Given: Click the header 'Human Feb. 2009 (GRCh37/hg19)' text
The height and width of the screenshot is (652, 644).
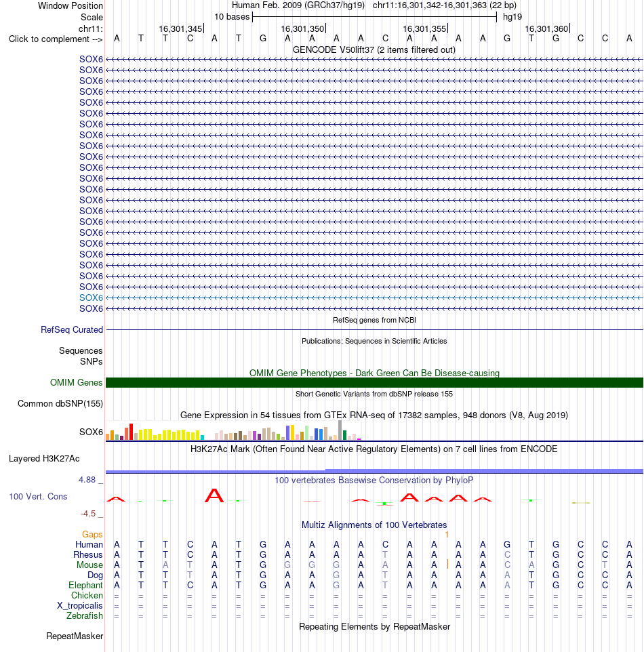Looking at the screenshot, I should pos(298,5).
